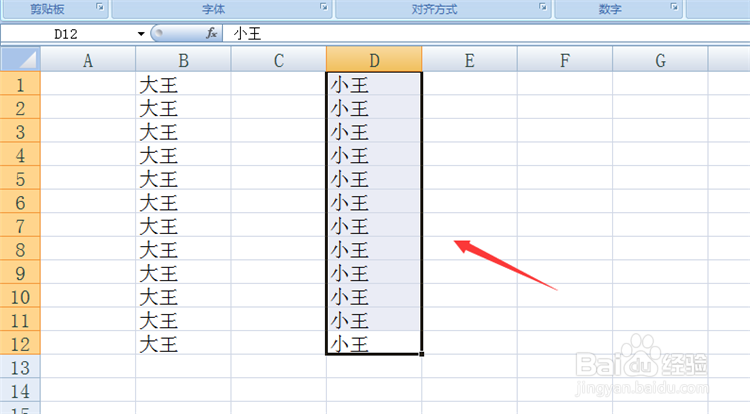Select row 12 header
750x414 pixels.
point(20,343)
